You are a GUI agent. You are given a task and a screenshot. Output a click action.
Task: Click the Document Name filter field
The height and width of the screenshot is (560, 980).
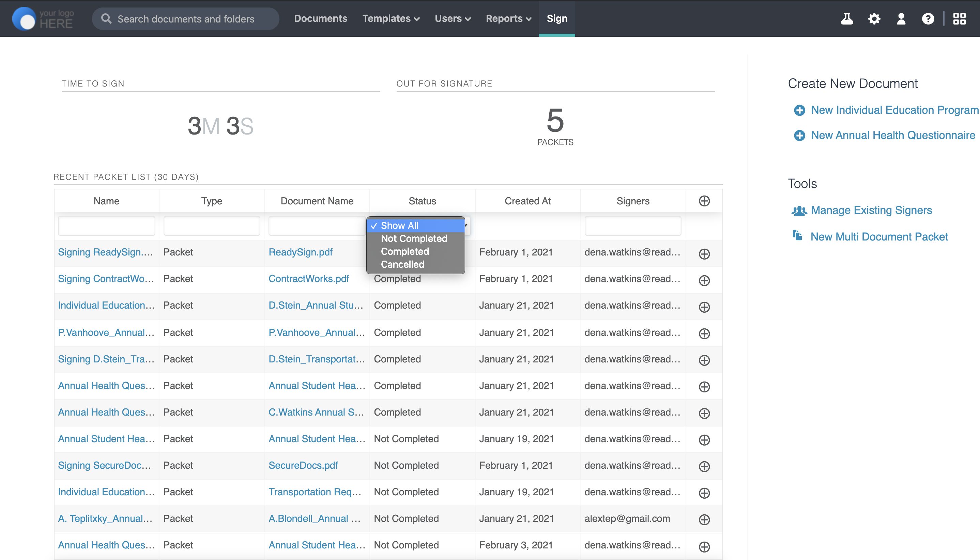(317, 226)
